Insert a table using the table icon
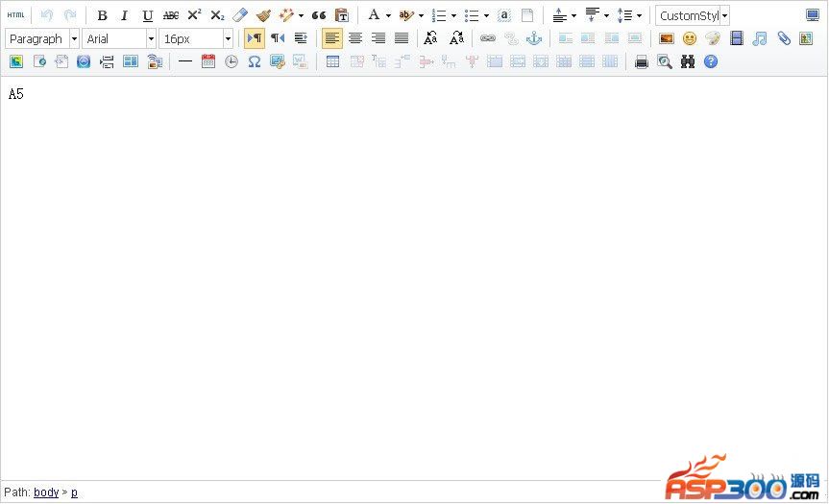 click(333, 61)
